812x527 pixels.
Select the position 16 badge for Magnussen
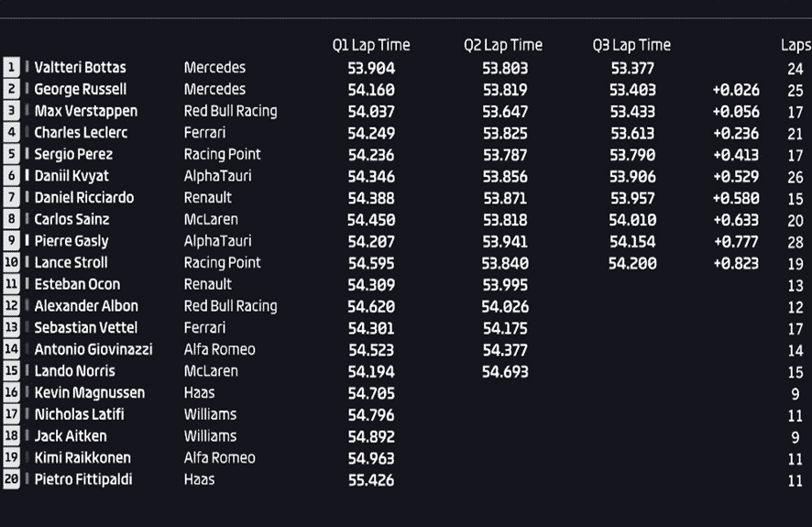click(x=11, y=392)
